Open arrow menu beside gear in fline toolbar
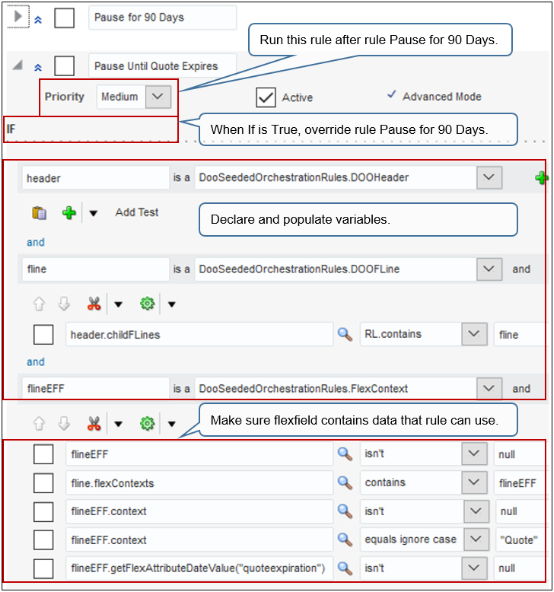554x592 pixels. tap(171, 304)
